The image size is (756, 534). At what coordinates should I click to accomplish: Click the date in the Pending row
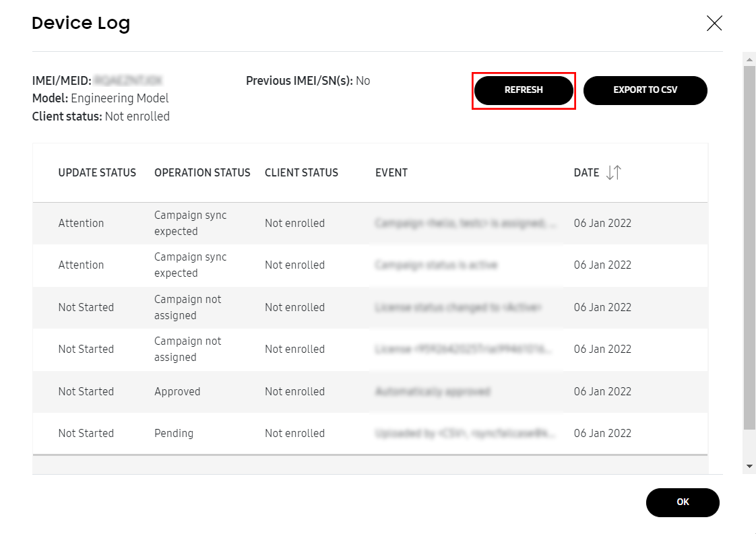click(602, 433)
